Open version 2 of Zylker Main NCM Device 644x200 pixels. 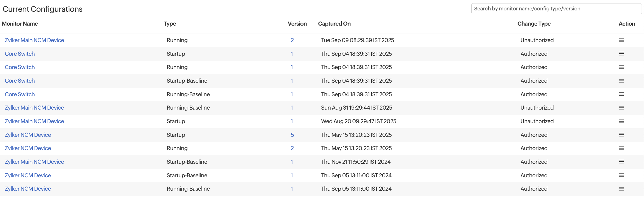click(292, 40)
